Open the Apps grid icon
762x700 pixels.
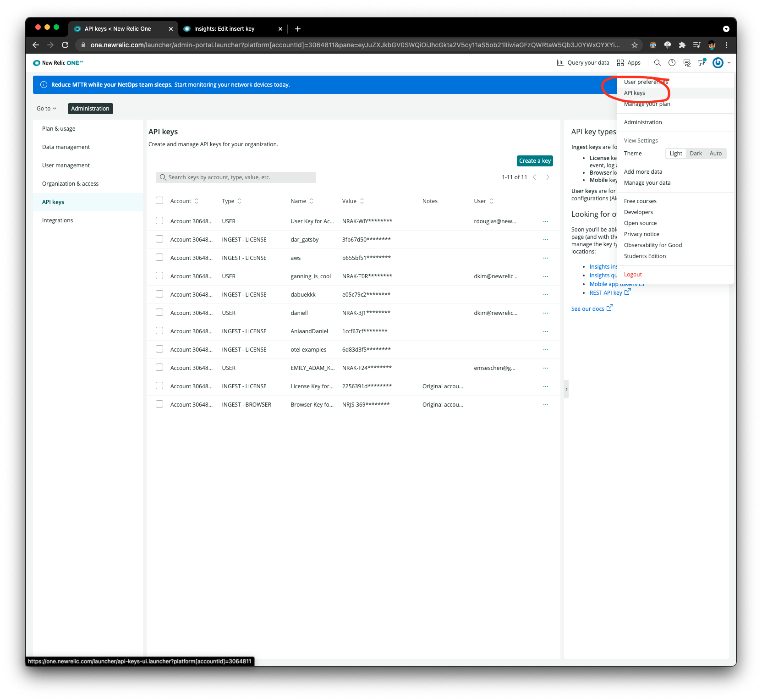tap(620, 62)
